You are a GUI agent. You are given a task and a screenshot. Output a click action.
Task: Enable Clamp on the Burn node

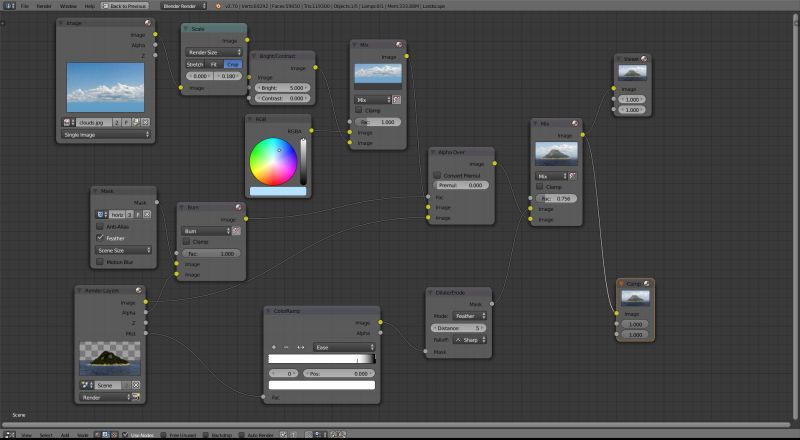tap(186, 242)
